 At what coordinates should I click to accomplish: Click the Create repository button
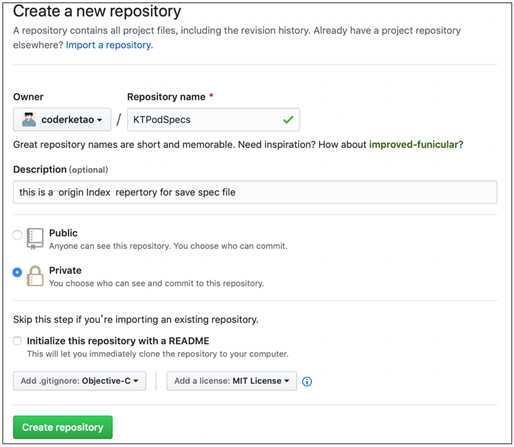point(63,427)
